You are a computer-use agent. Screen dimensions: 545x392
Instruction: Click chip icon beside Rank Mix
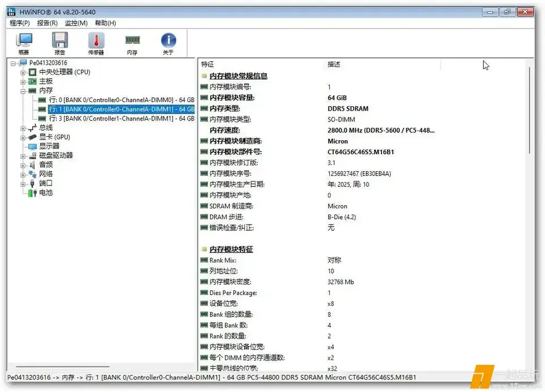[204, 260]
